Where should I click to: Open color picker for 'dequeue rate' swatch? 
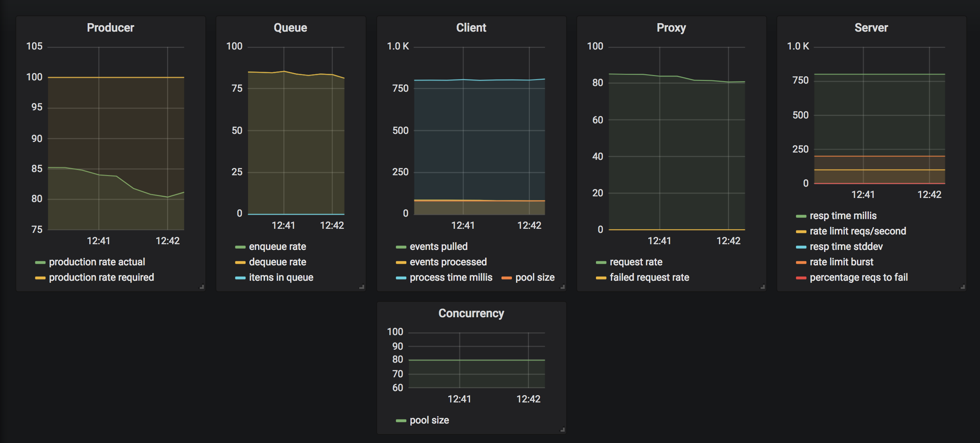240,262
